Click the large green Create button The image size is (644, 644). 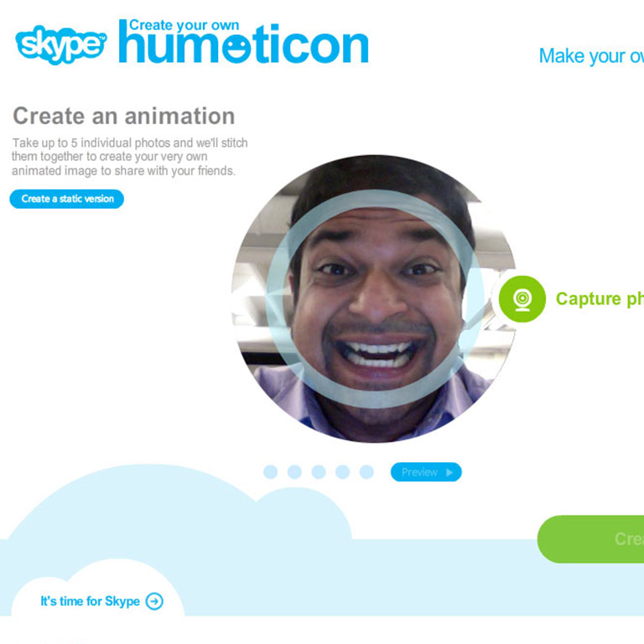pyautogui.click(x=590, y=539)
